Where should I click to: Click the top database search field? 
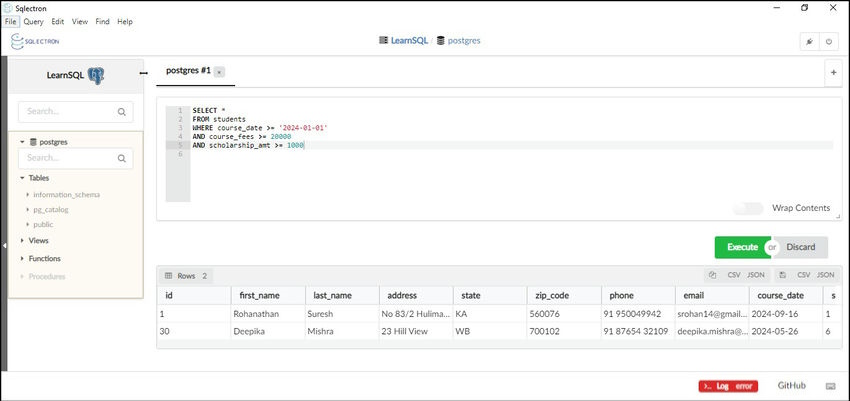tap(75, 112)
